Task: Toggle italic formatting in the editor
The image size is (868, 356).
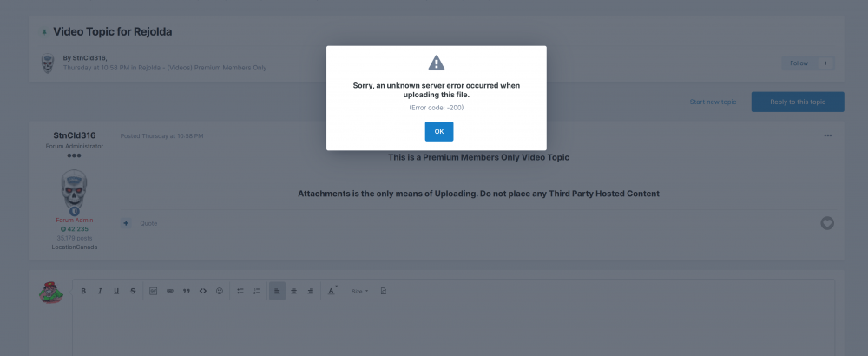Action: point(100,291)
